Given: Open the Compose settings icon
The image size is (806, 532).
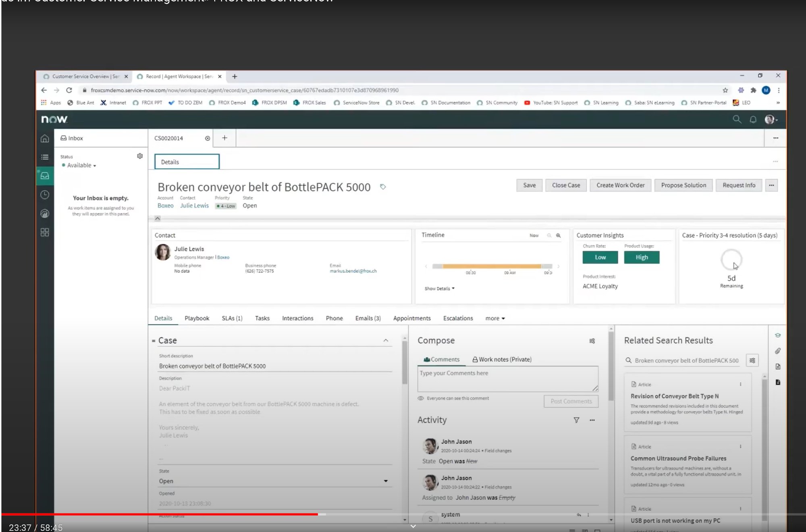Looking at the screenshot, I should click(592, 341).
